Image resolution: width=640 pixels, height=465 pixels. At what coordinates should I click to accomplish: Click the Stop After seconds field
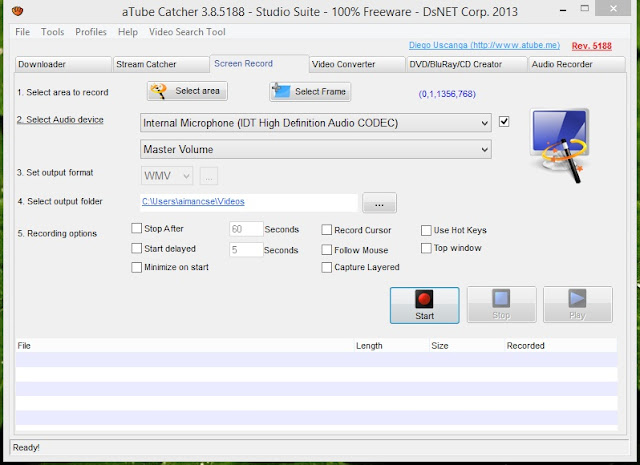click(x=246, y=229)
